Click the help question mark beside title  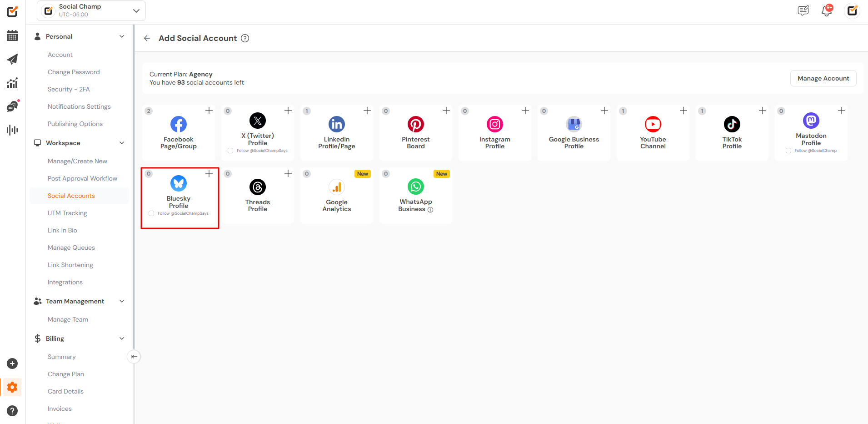[245, 38]
